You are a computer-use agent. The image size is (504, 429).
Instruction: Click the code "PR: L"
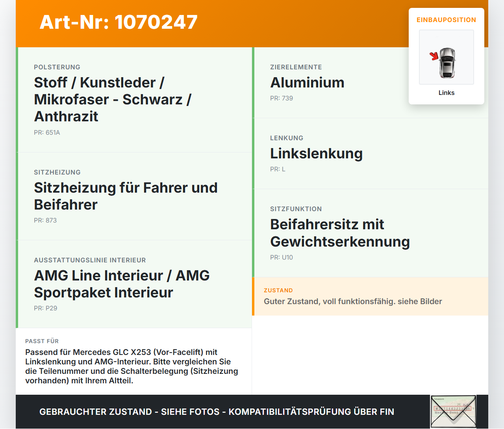(x=278, y=169)
